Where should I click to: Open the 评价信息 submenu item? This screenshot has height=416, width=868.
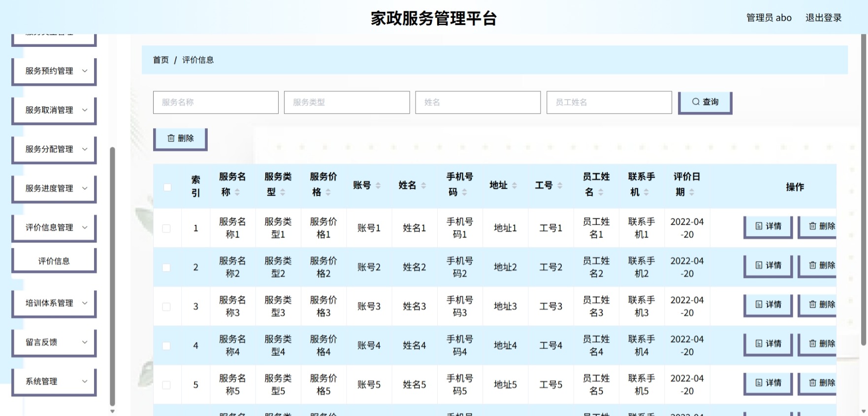click(x=54, y=261)
